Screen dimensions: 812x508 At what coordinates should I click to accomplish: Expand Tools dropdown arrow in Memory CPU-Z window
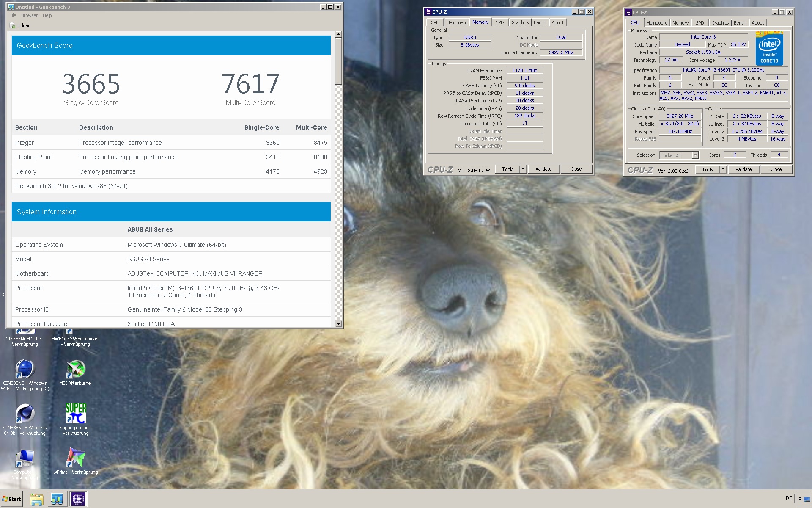[x=523, y=169]
